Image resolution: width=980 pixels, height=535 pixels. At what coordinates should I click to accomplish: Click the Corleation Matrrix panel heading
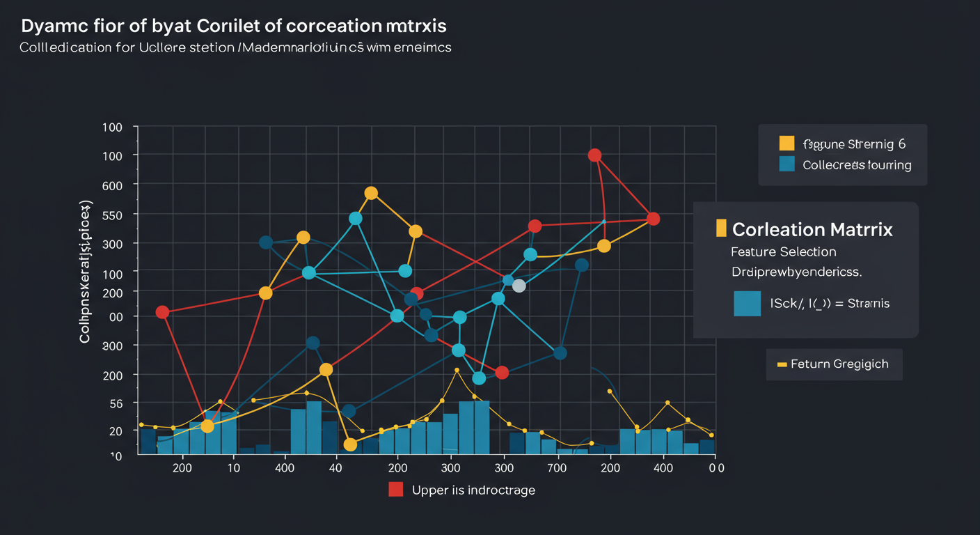coord(812,229)
